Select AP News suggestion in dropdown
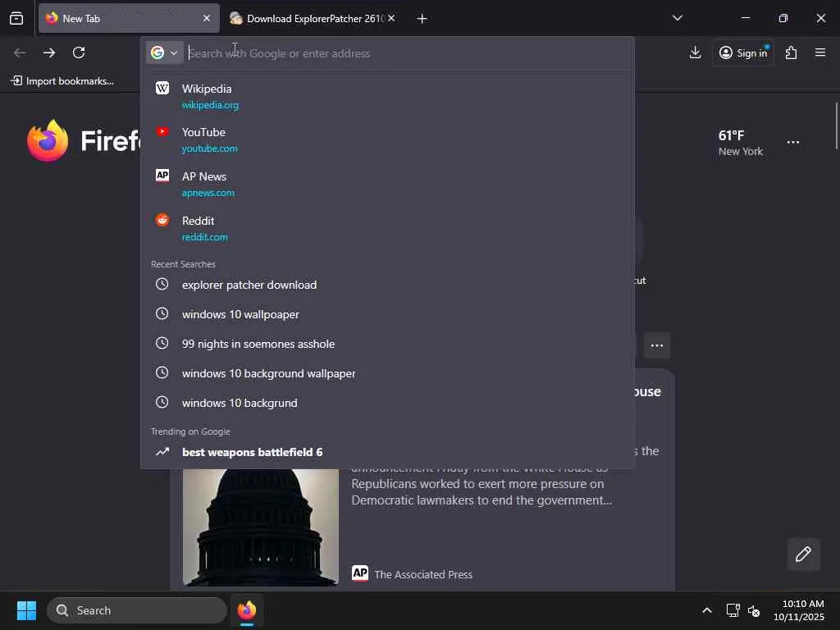Screen dimensions: 840x630 [x=387, y=184]
